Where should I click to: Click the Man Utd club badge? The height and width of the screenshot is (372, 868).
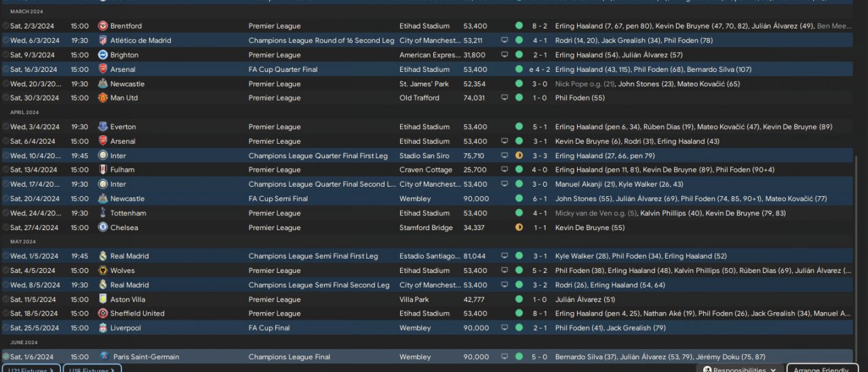(x=103, y=98)
